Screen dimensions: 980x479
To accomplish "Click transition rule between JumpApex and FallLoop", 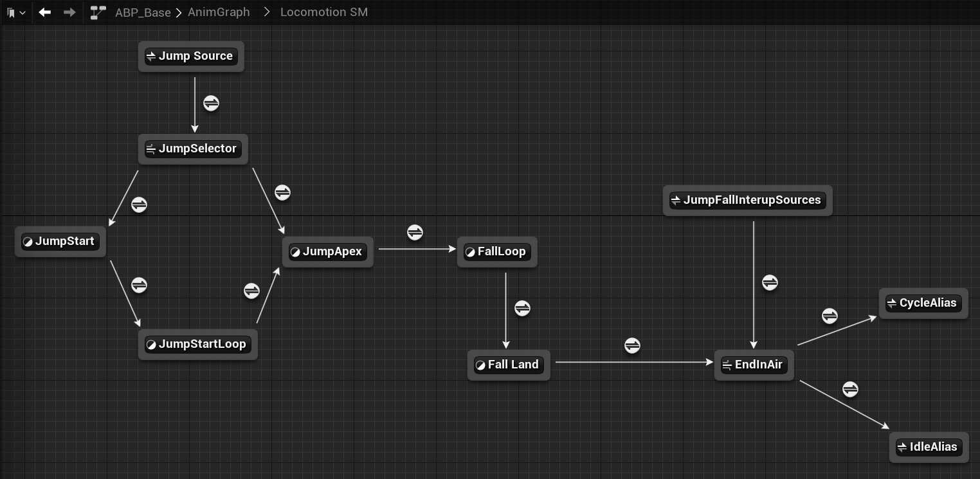I will tap(415, 232).
